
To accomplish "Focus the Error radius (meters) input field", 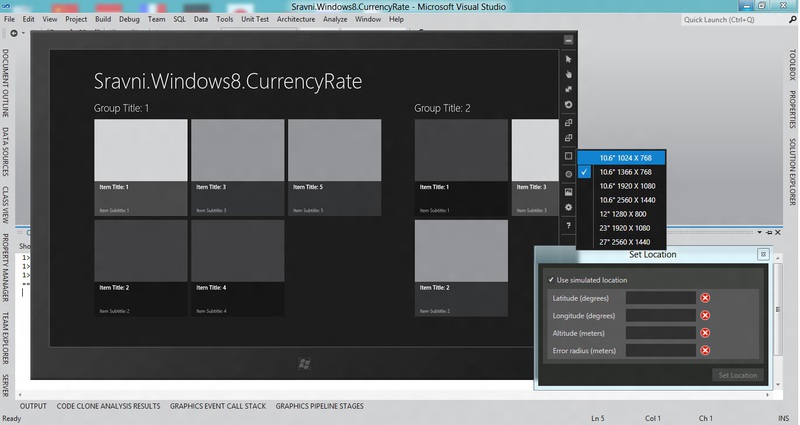I will tap(661, 350).
